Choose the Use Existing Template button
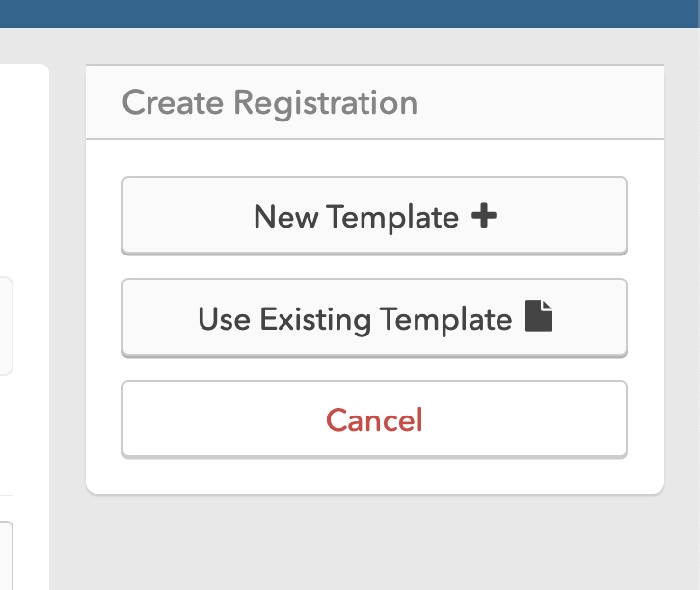Viewport: 700px width, 590px height. coord(374,318)
